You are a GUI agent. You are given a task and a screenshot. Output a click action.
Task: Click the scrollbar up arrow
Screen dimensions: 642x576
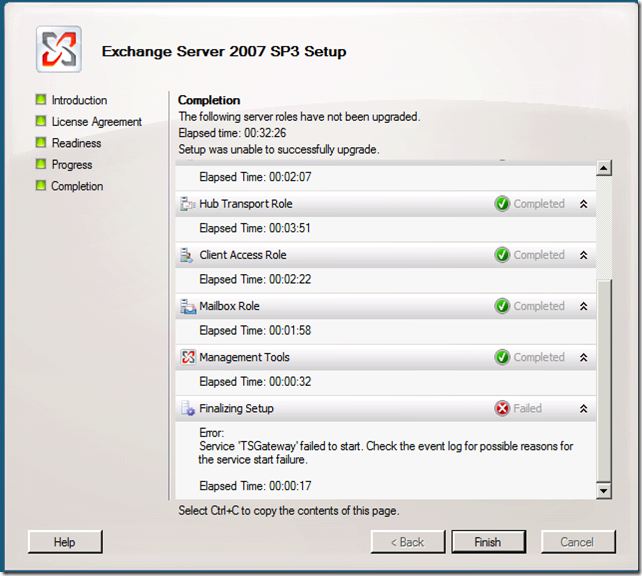(604, 168)
